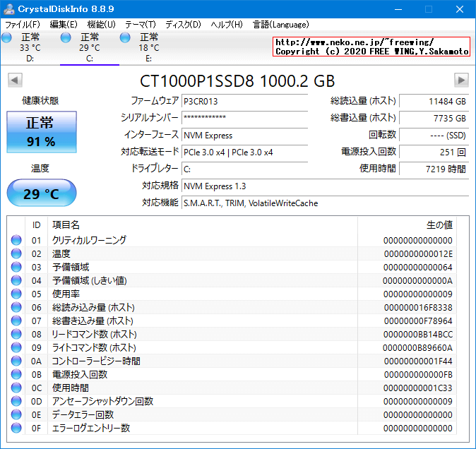476x449 pixels.
Task: Click power-on hours value 7219 時間
Action: (434, 169)
